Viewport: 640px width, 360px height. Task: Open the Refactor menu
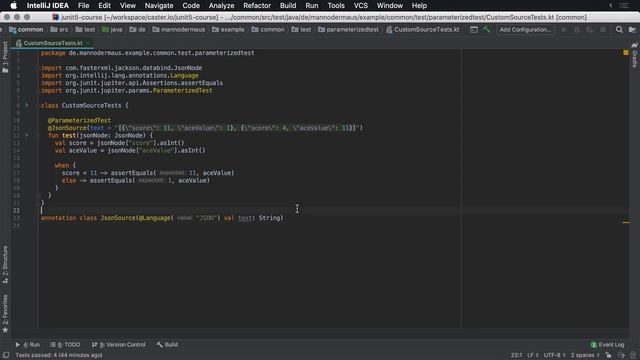(257, 5)
